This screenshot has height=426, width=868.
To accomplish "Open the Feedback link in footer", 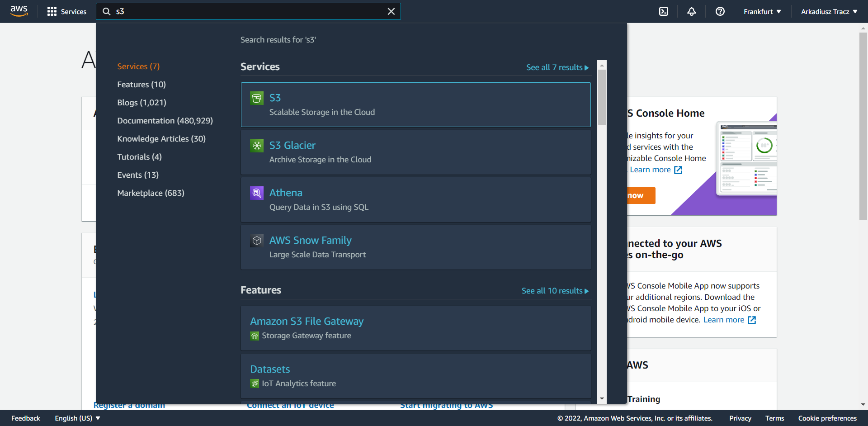I will click(x=26, y=418).
